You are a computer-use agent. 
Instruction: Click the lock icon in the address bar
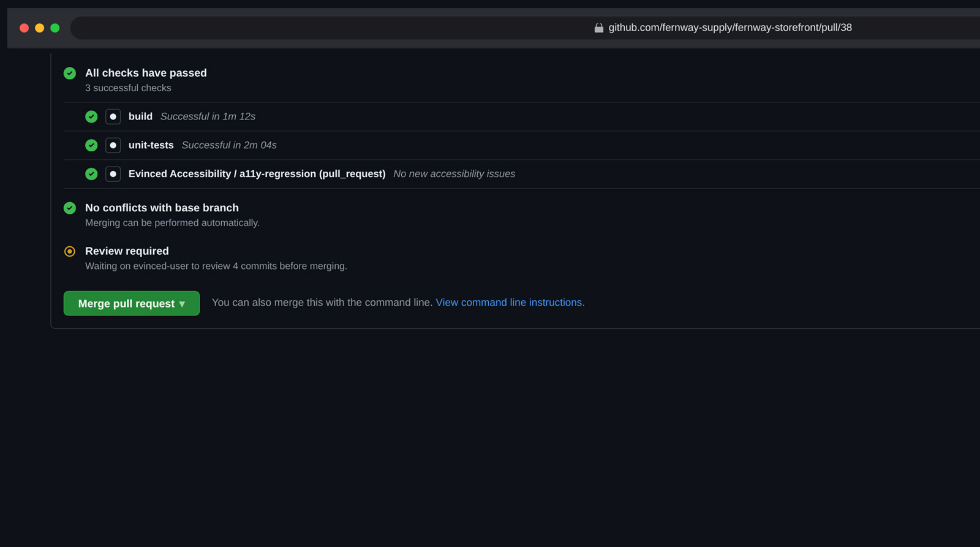599,28
